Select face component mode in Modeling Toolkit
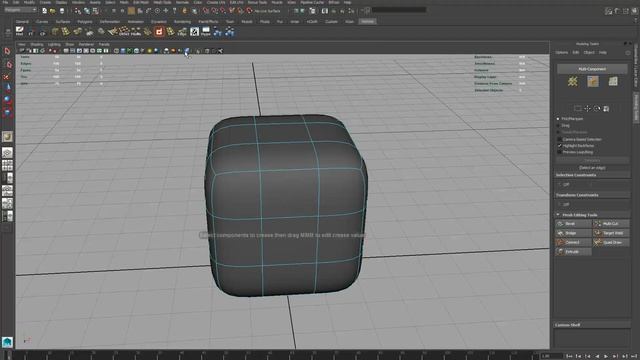This screenshot has width=640, height=360. click(613, 81)
